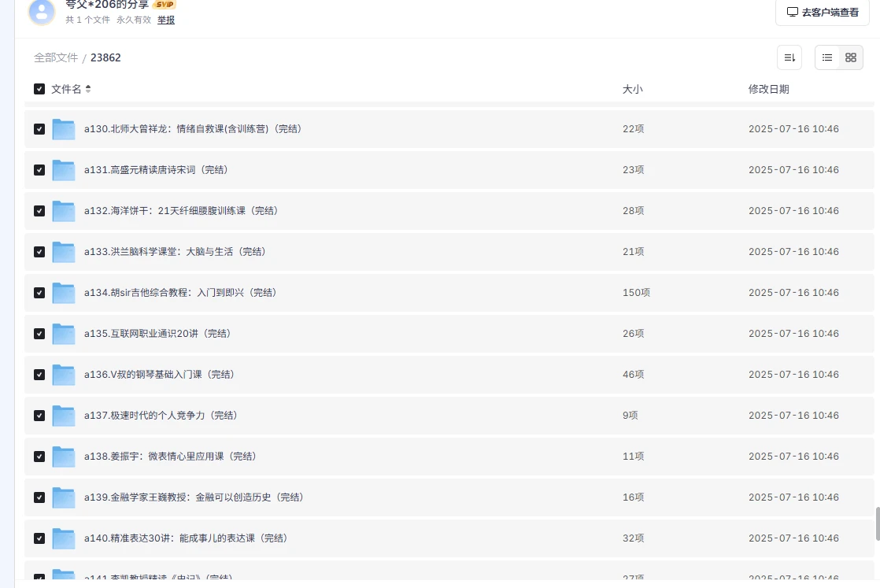Click the 举报 report link

coord(166,20)
